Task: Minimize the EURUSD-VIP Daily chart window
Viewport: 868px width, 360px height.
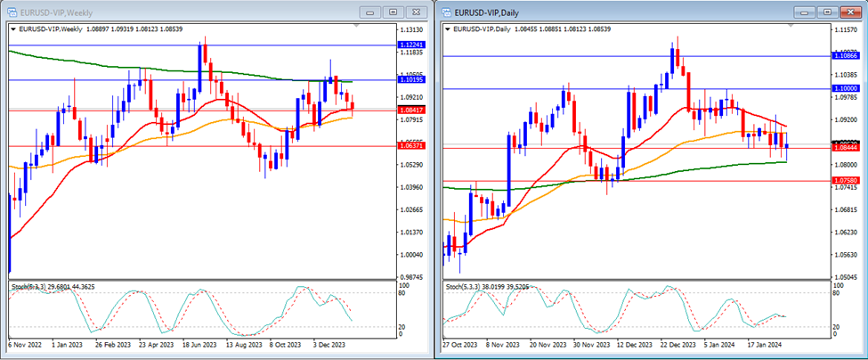Action: tap(805, 12)
